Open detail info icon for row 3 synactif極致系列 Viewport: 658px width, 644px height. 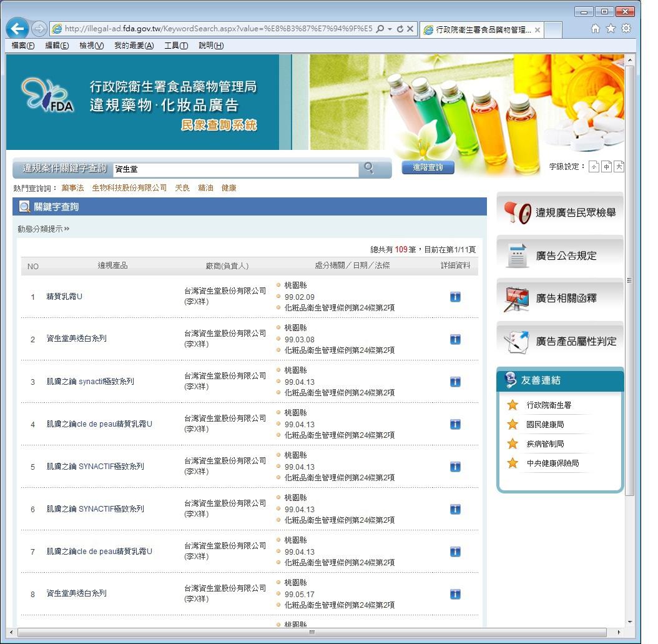point(455,382)
